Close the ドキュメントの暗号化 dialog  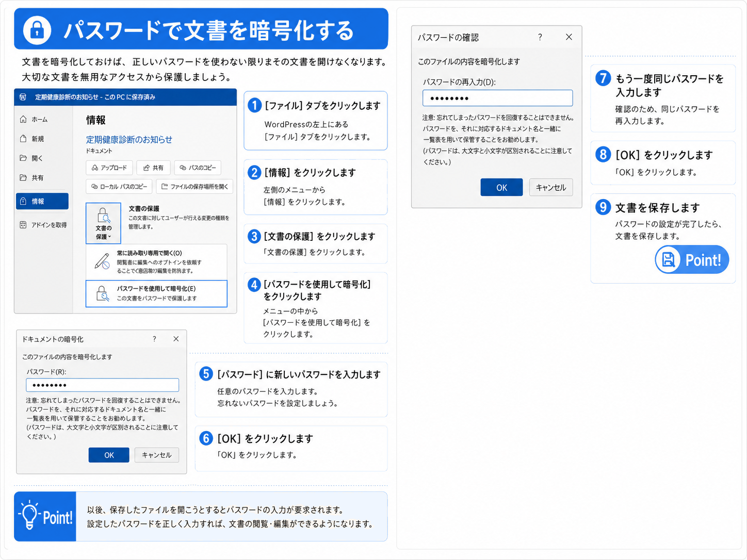(176, 339)
